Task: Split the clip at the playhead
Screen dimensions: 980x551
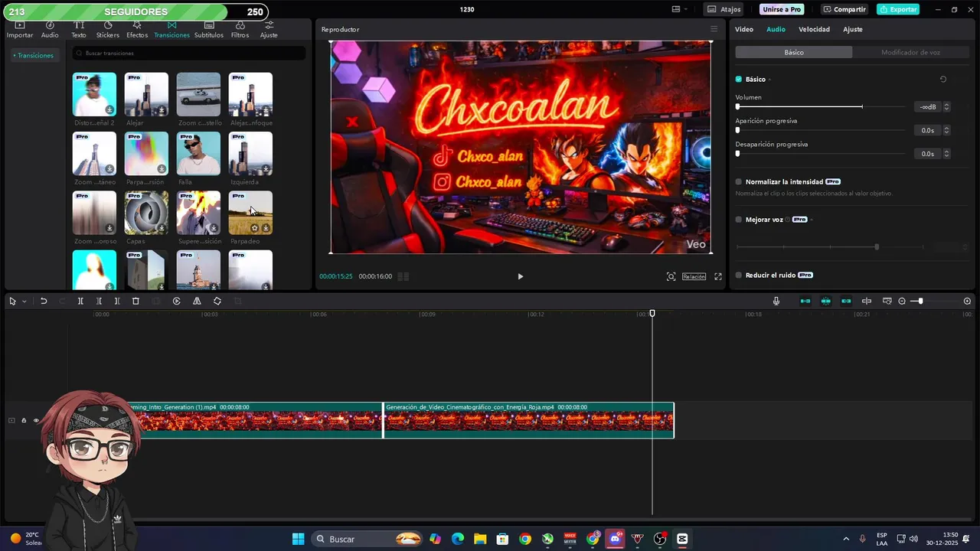Action: [x=80, y=302]
